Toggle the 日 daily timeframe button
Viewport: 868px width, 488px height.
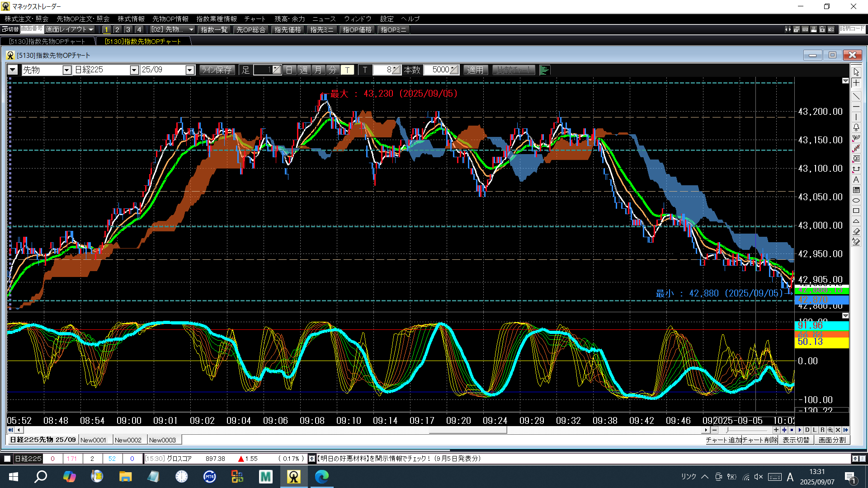point(289,70)
